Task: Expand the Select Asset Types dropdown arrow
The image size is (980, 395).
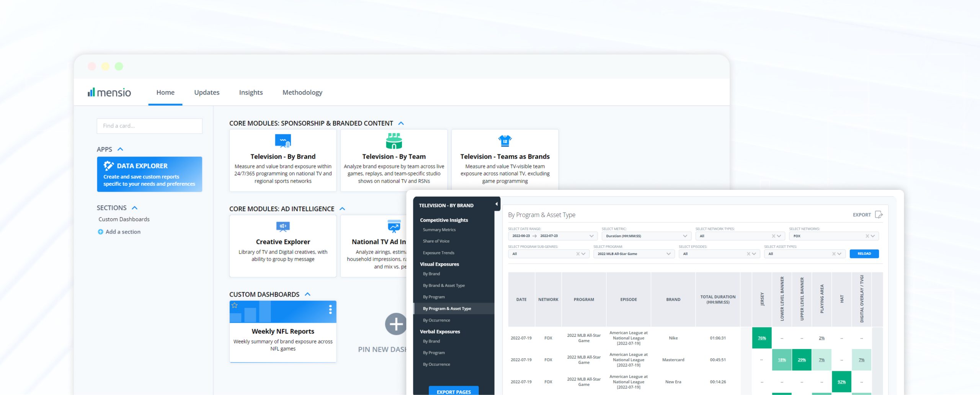Action: (x=840, y=254)
